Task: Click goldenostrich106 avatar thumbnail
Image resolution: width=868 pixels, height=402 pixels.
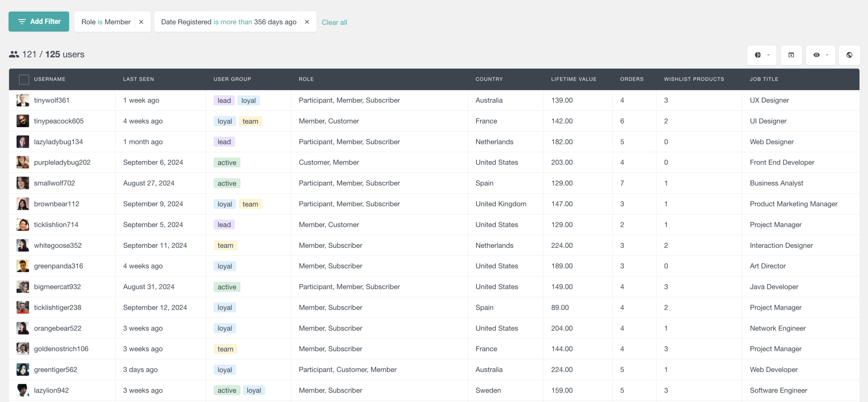Action: click(x=23, y=349)
